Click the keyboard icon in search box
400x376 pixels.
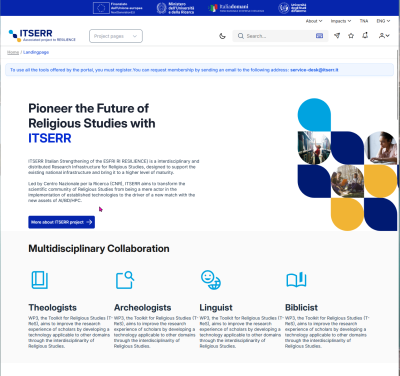319,36
